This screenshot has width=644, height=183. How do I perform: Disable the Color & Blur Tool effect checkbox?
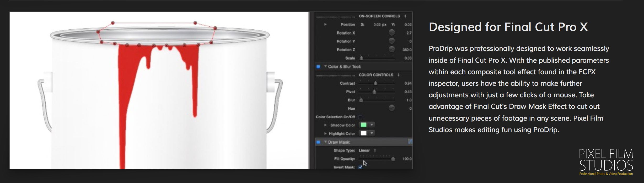tap(318, 67)
